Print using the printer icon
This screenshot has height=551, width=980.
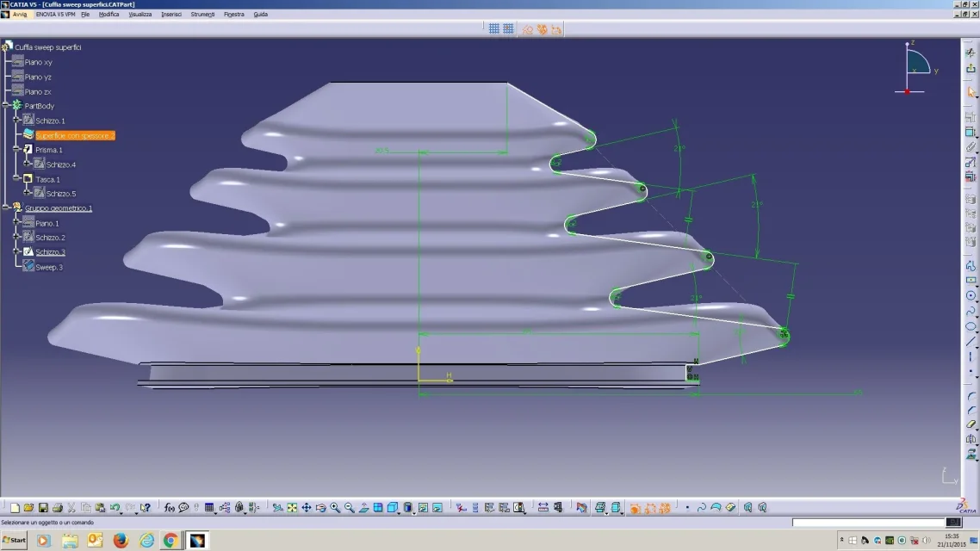(x=58, y=508)
